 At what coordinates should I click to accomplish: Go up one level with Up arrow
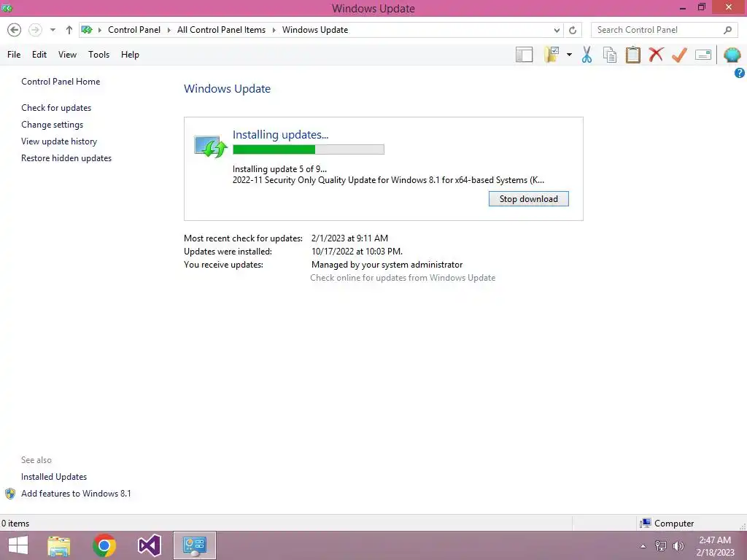(x=69, y=30)
